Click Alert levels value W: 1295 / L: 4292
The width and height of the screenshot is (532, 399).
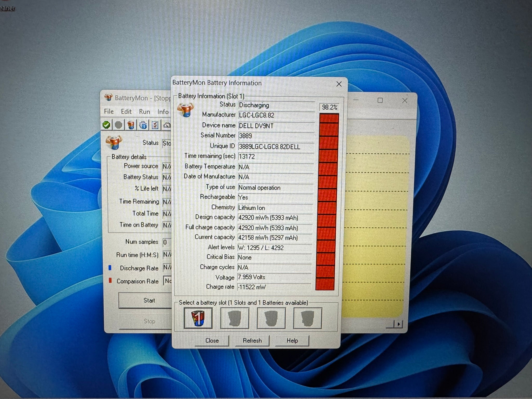(x=275, y=248)
